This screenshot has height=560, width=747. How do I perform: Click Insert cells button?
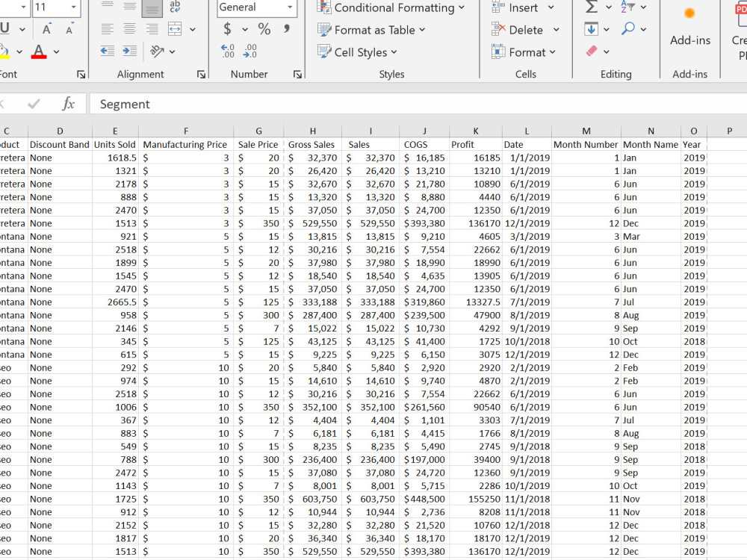(515, 7)
